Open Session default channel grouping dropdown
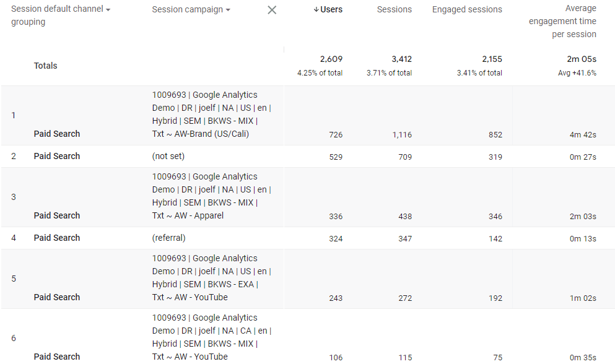 (x=108, y=9)
